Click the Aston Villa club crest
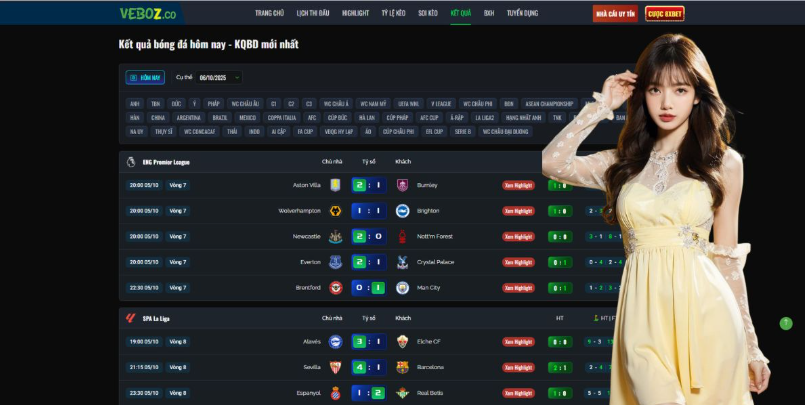The image size is (805, 405). click(x=335, y=185)
